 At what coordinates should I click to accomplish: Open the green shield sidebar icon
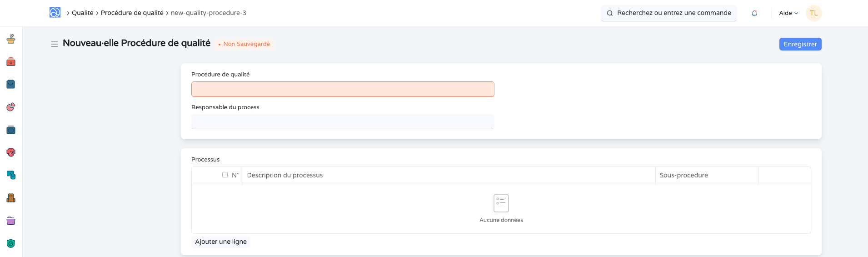click(x=11, y=243)
